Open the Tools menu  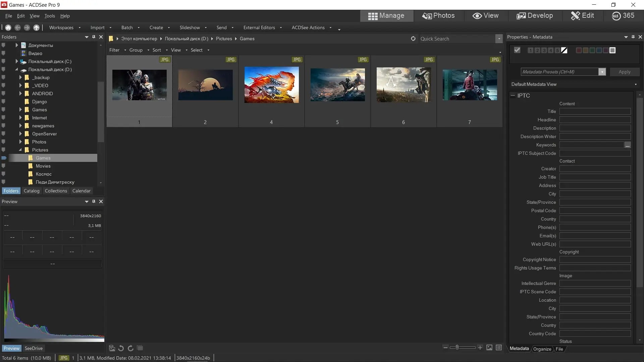pyautogui.click(x=50, y=16)
